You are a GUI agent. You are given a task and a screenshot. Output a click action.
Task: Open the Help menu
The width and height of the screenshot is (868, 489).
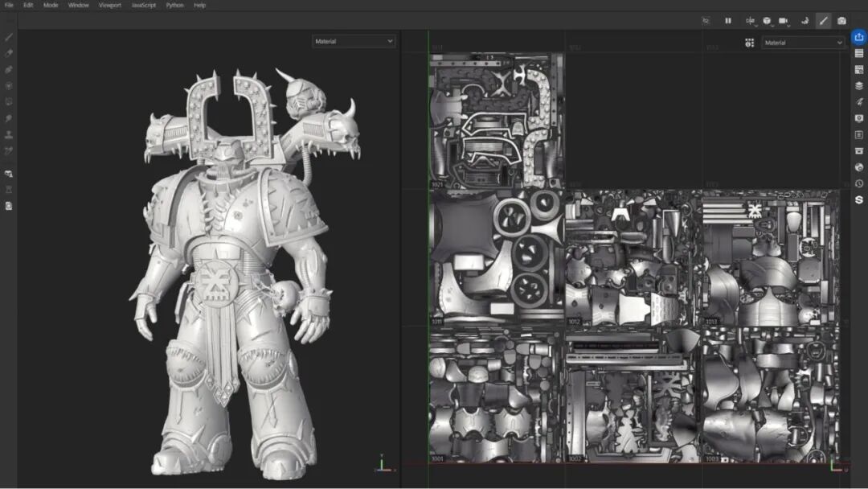[200, 5]
